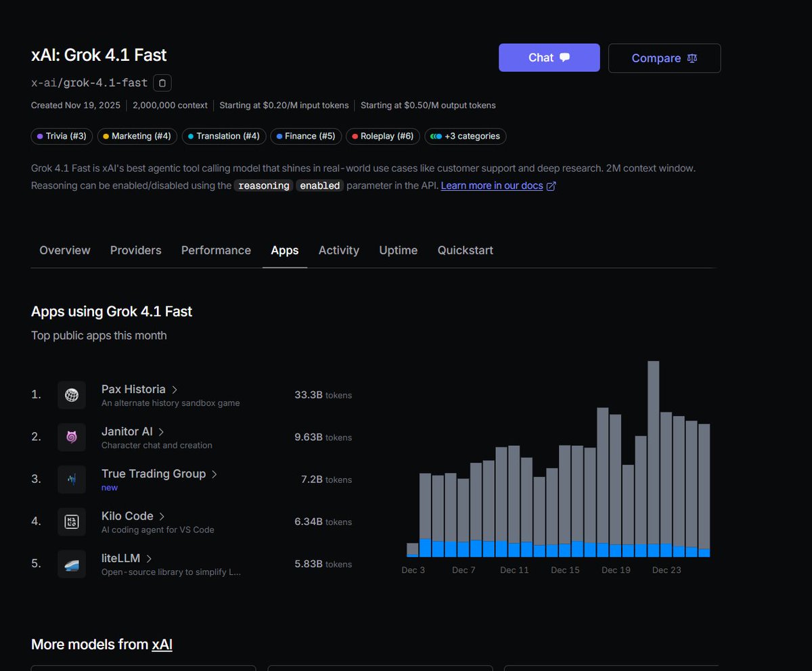Click the Finance (#5) category tag
Viewport: 812px width, 671px height.
click(306, 136)
